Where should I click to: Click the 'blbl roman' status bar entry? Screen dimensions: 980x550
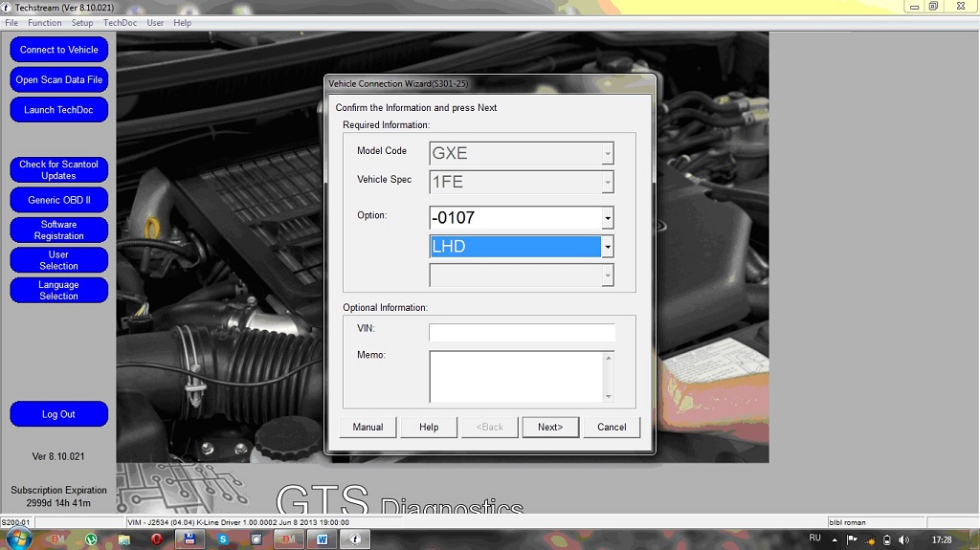tap(848, 522)
